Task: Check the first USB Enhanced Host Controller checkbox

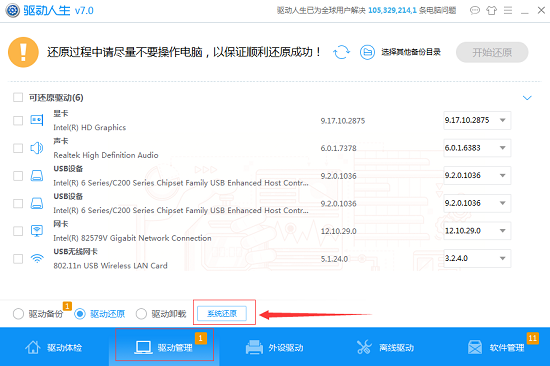Action: tap(18, 175)
